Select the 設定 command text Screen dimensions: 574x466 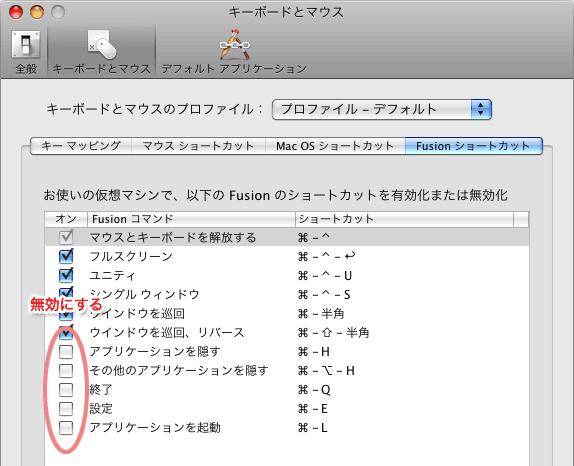(101, 409)
